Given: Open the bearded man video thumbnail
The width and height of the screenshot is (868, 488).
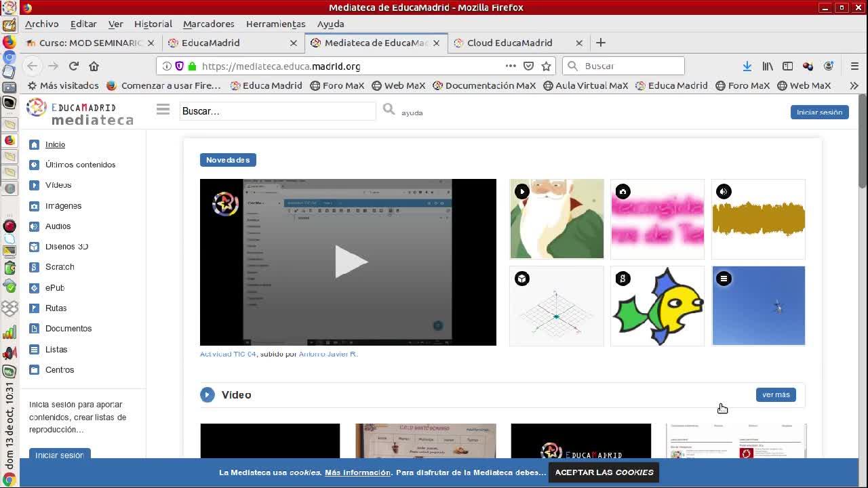Looking at the screenshot, I should point(557,219).
